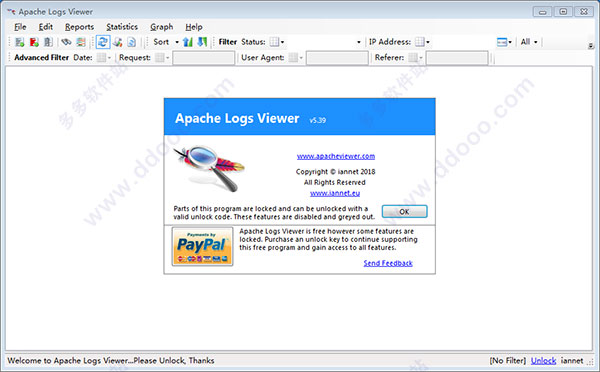
Task: Expand the Request filter dropdown arrow
Action: (x=168, y=58)
